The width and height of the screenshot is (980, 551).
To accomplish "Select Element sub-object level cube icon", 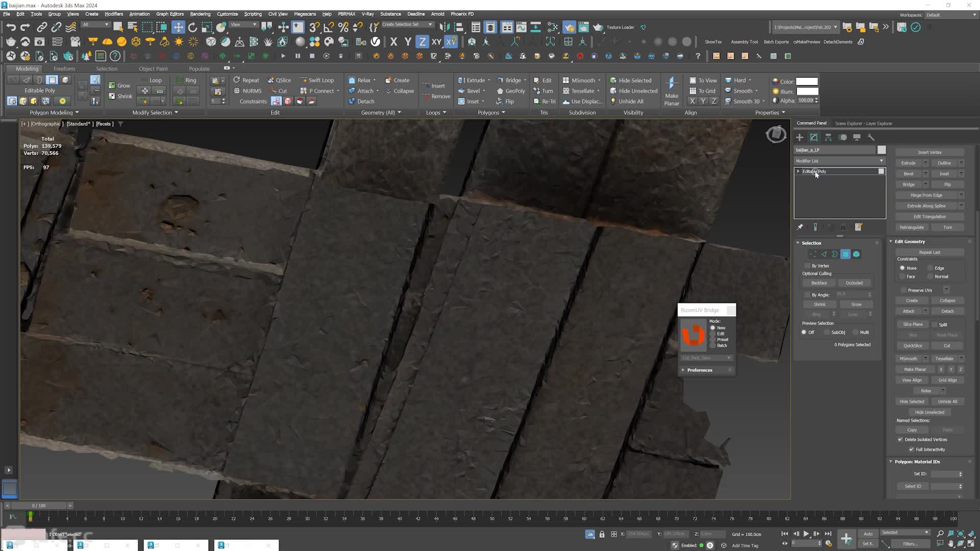I will (x=856, y=254).
